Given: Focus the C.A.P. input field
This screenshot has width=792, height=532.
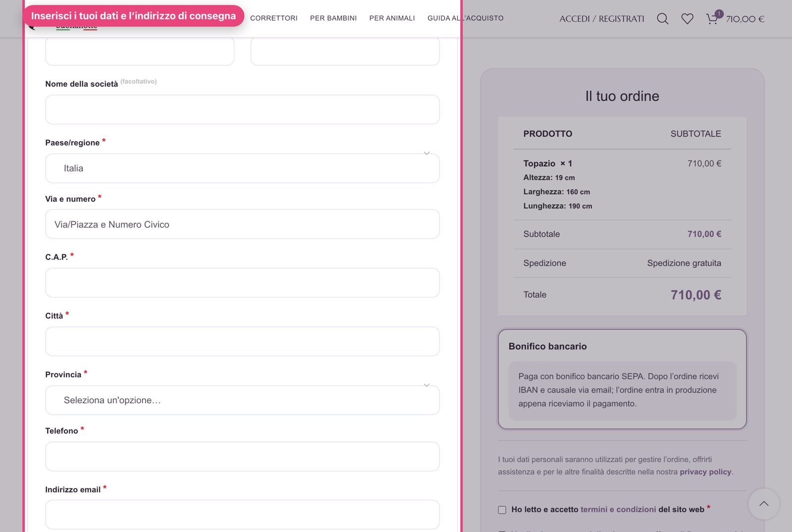Looking at the screenshot, I should point(243,283).
